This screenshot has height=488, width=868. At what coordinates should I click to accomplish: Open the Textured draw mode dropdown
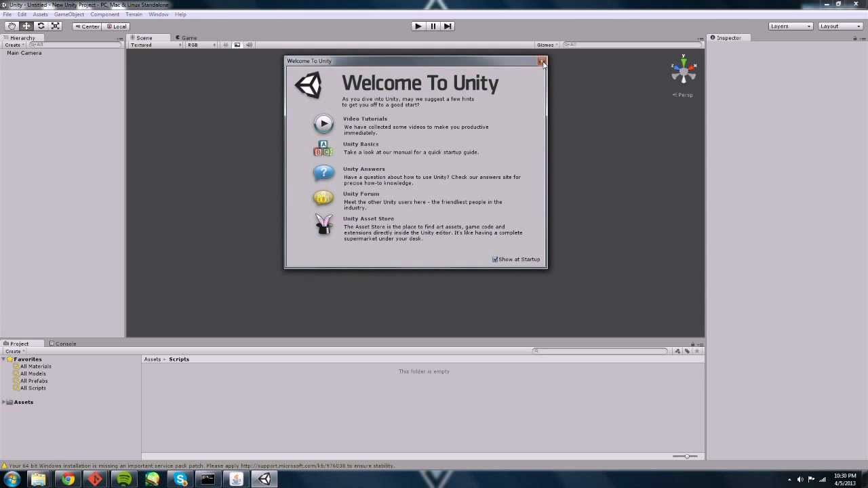pyautogui.click(x=155, y=44)
